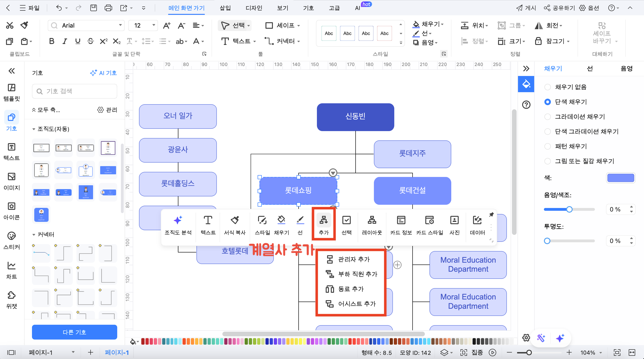Image resolution: width=644 pixels, height=359 pixels.
Task: Open 아이콘 sidebar panel
Action: coord(12,211)
